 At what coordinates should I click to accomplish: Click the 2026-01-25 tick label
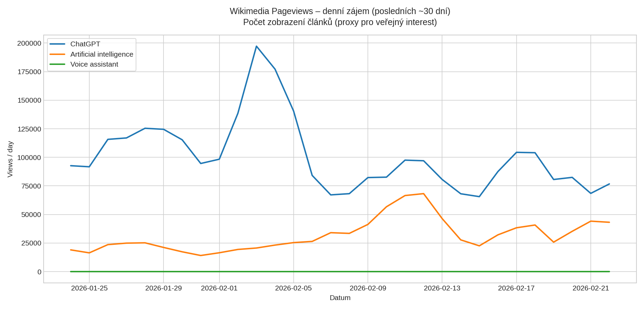click(x=90, y=288)
